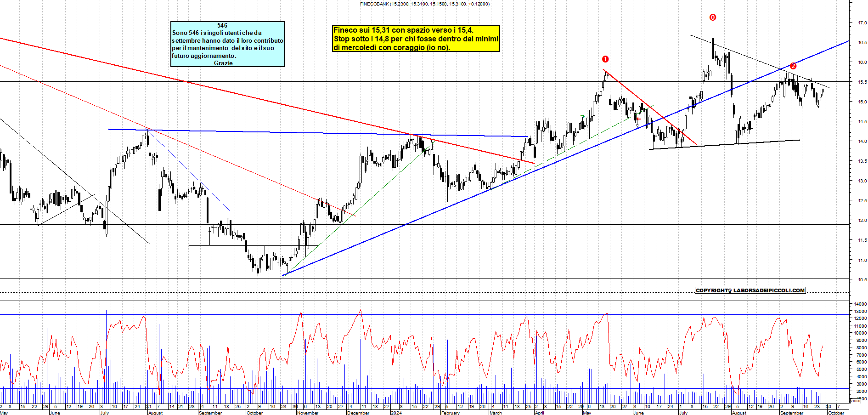Click the small red arrow near the June candles
This screenshot has height=415, width=868.
pyautogui.click(x=639, y=119)
